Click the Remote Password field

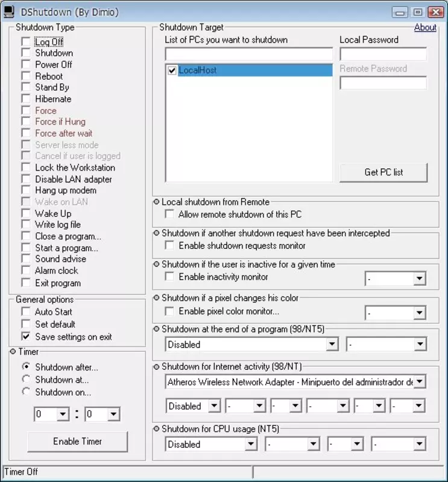pos(383,83)
